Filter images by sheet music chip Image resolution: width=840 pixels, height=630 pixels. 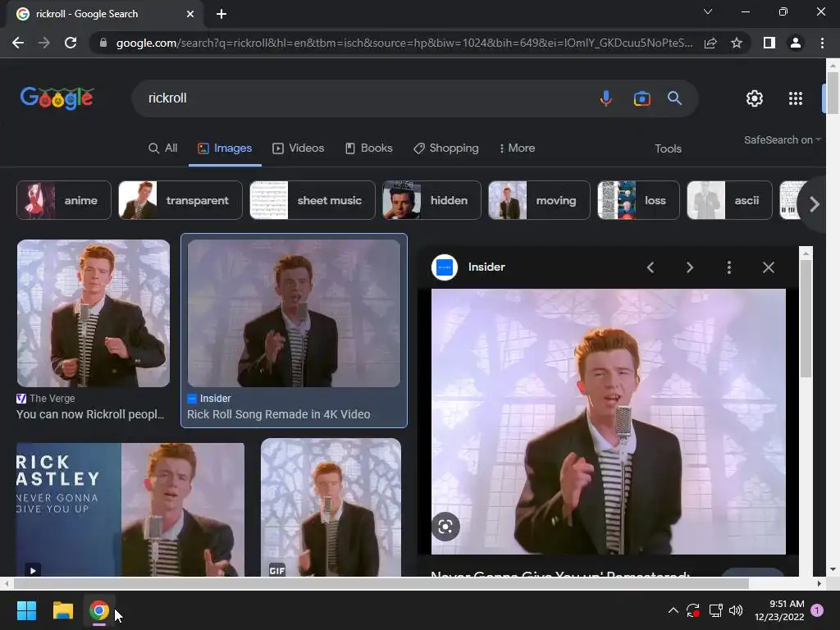click(313, 200)
